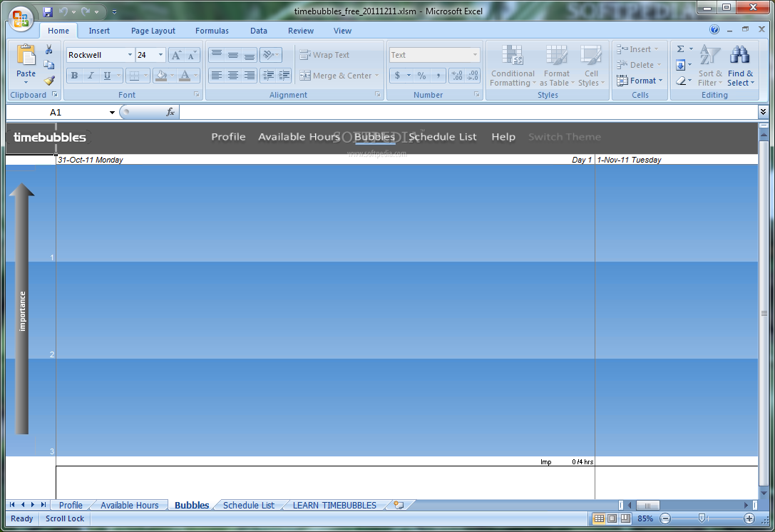Toggle Wrap Text

coord(324,55)
